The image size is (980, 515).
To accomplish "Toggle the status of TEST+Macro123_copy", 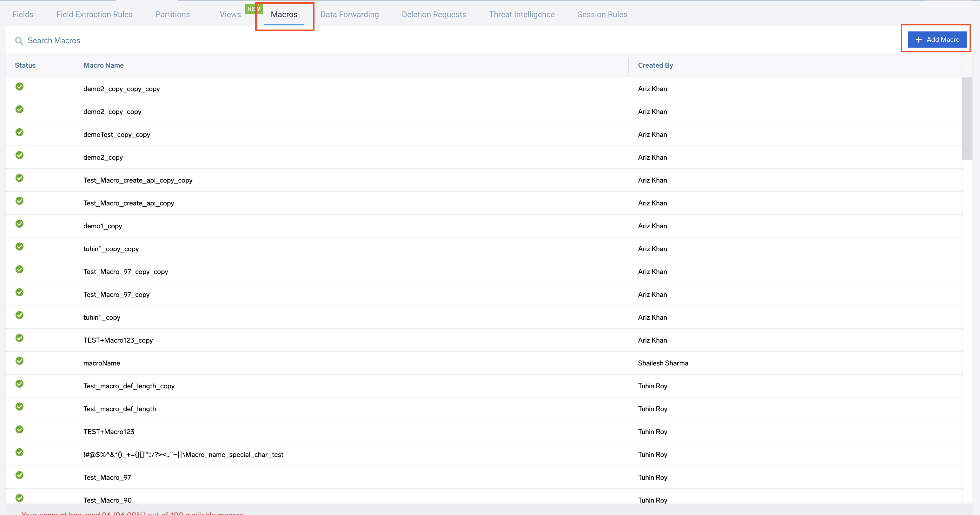I will (19, 338).
